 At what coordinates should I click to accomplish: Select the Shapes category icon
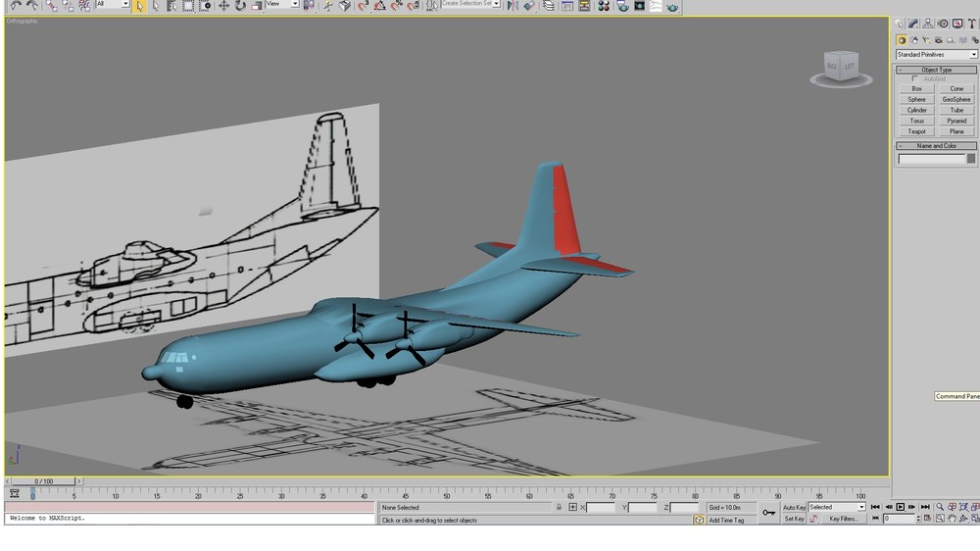pos(914,40)
